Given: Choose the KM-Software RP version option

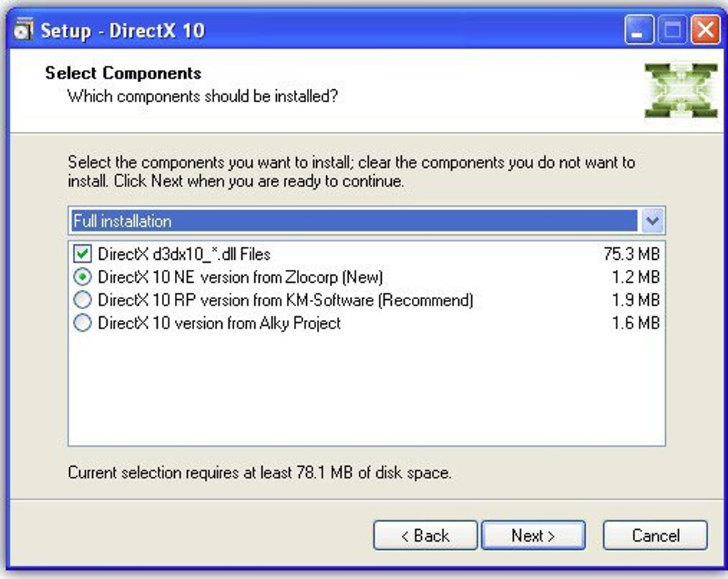Looking at the screenshot, I should [x=83, y=300].
